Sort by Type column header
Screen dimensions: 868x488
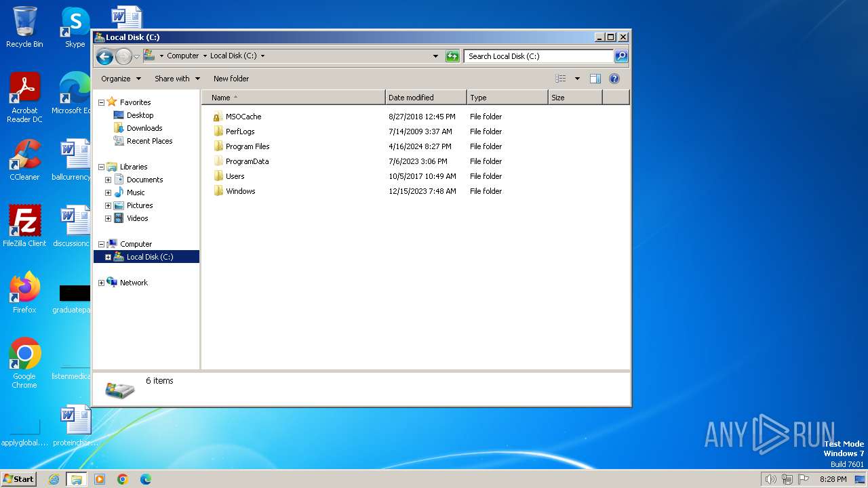pos(507,98)
